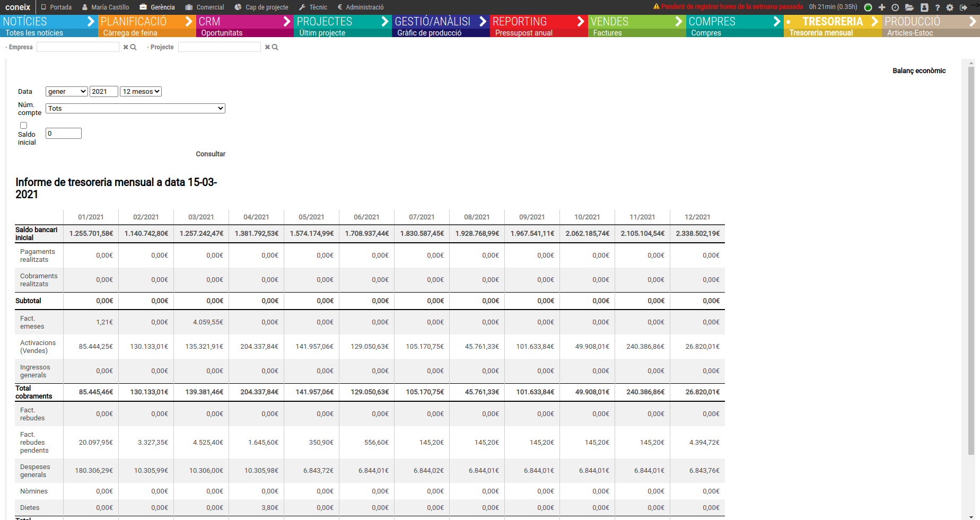The width and height of the screenshot is (980, 520).
Task: Open the 12 mesos period dropdown
Action: tap(141, 91)
